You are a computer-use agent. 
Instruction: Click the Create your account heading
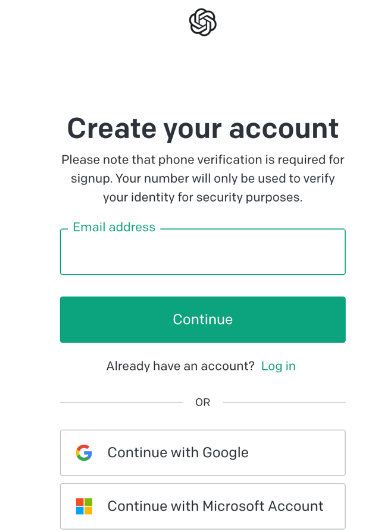coord(203,129)
